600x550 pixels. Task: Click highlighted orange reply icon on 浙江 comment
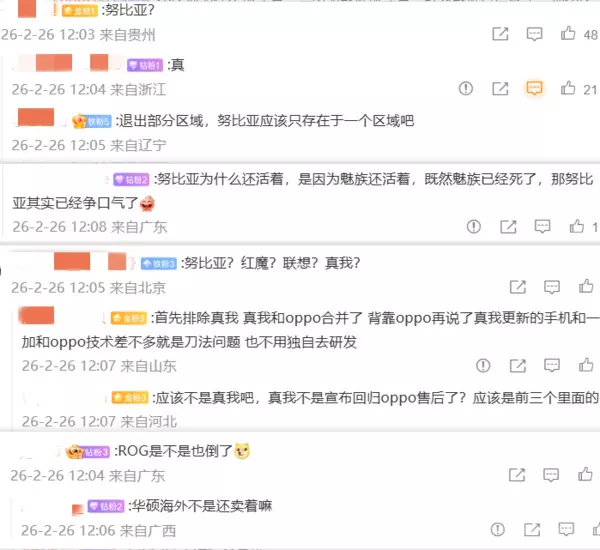[534, 88]
